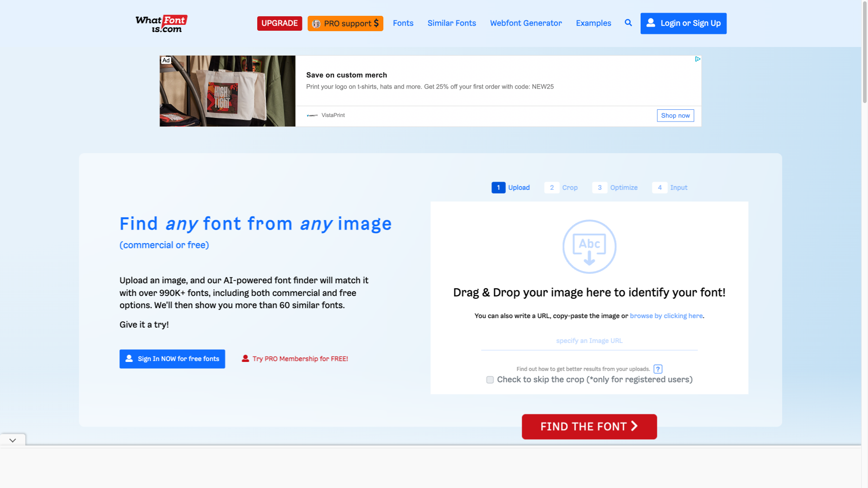Click the user profile icon next to Login
Image resolution: width=868 pixels, height=488 pixels.
coord(651,23)
